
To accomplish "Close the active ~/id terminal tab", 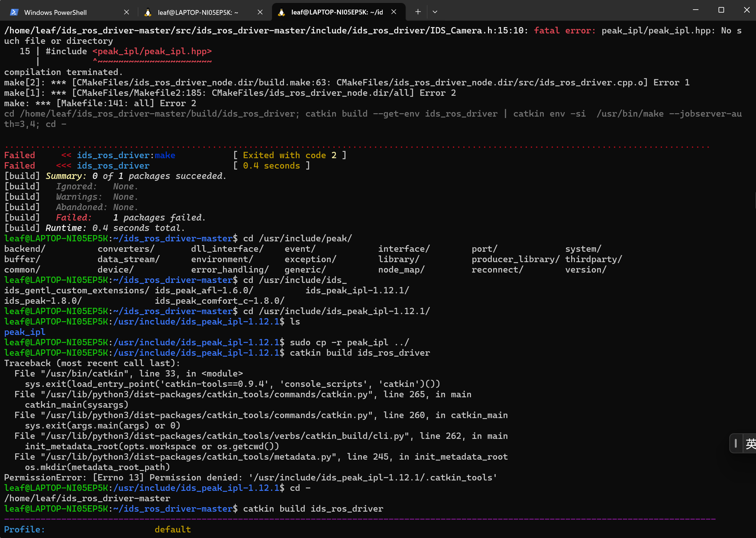I will [x=394, y=12].
